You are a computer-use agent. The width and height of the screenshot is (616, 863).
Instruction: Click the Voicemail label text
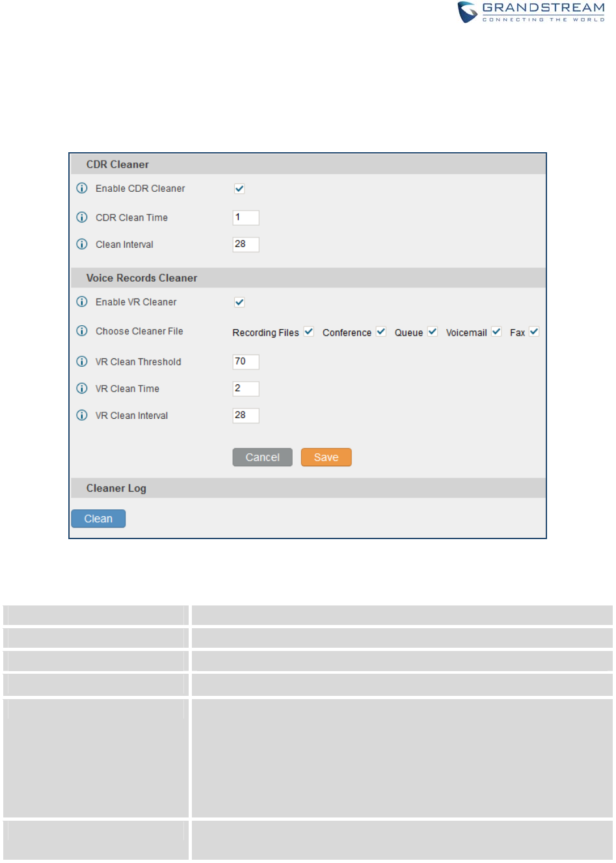point(466,332)
